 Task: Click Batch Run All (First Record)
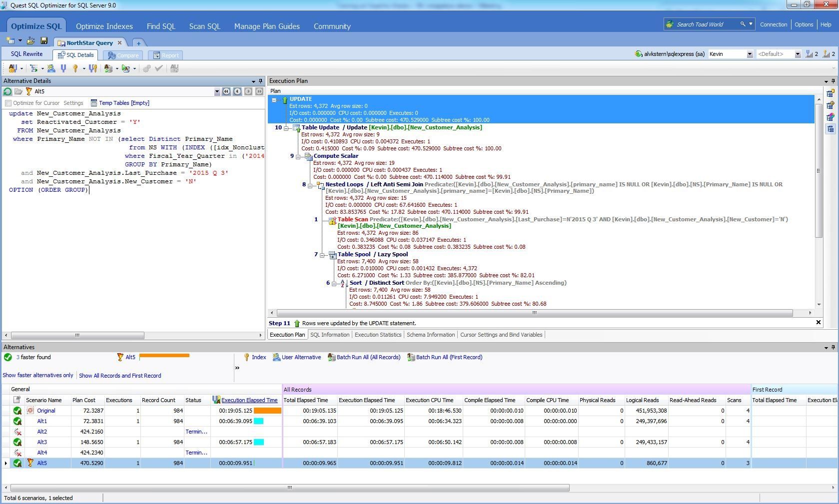tap(445, 357)
